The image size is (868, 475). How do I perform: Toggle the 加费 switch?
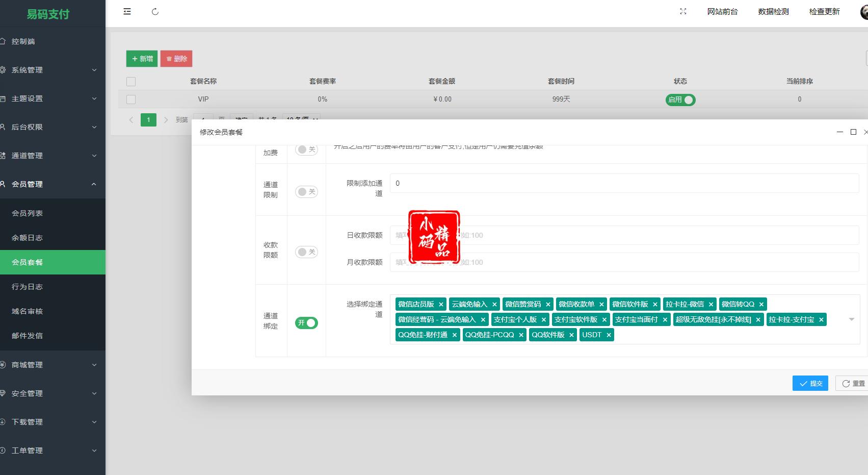tap(306, 149)
